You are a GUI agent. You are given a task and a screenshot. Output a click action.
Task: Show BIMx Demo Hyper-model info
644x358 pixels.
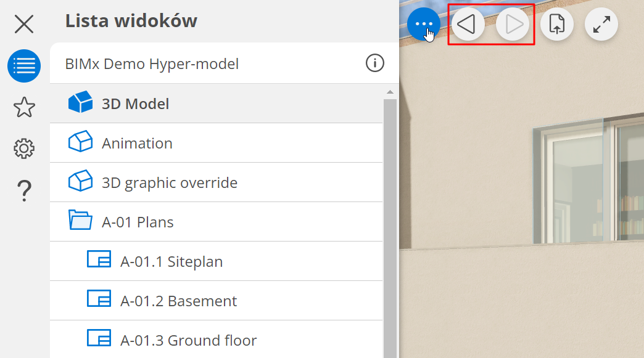374,63
